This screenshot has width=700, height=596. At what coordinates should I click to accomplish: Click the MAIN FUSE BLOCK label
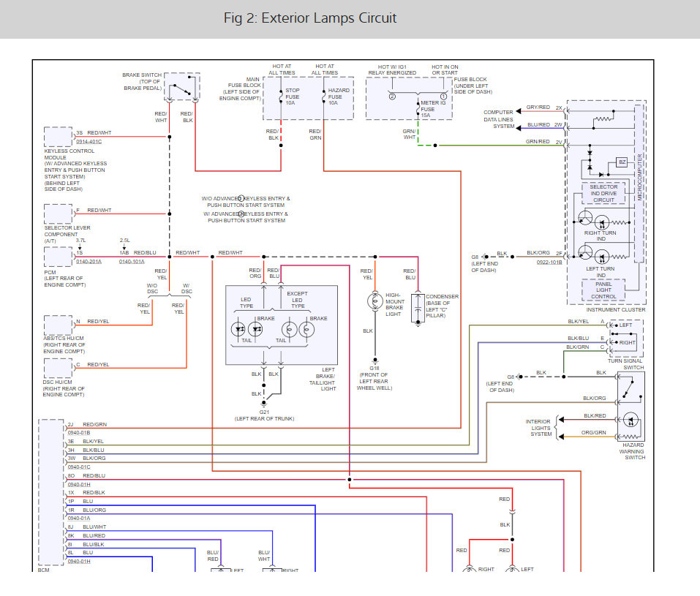coord(241,88)
